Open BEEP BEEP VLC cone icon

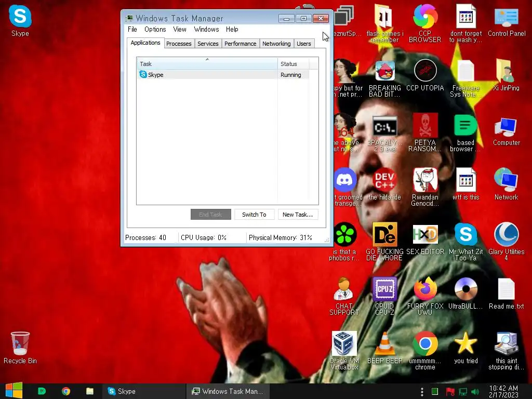(x=384, y=348)
